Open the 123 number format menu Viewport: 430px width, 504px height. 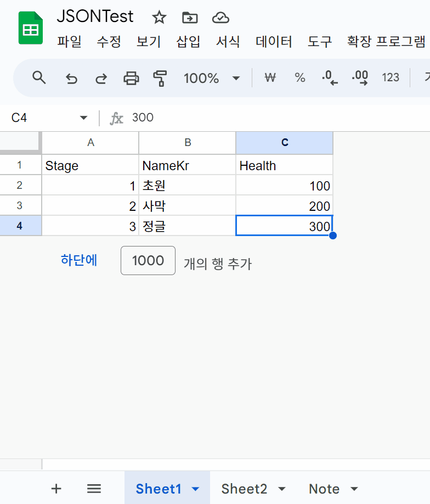point(391,77)
